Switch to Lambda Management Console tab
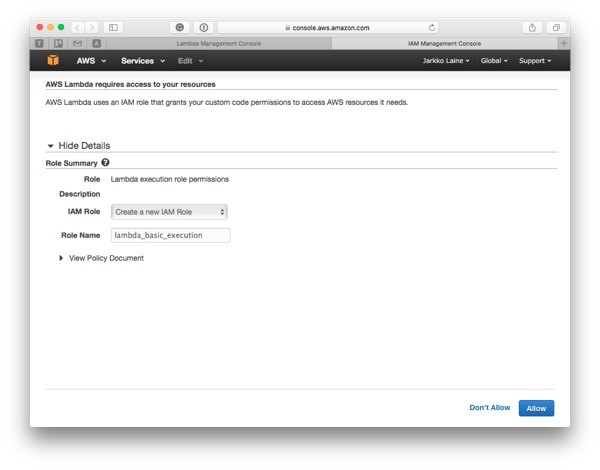Image resolution: width=600 pixels, height=470 pixels. pyautogui.click(x=218, y=43)
